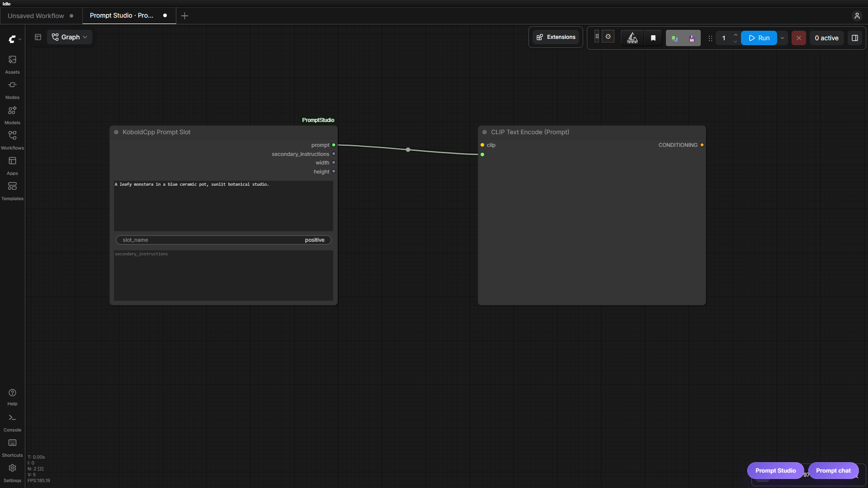Increase the batch count stepper
The image size is (868, 488).
pyautogui.click(x=736, y=35)
